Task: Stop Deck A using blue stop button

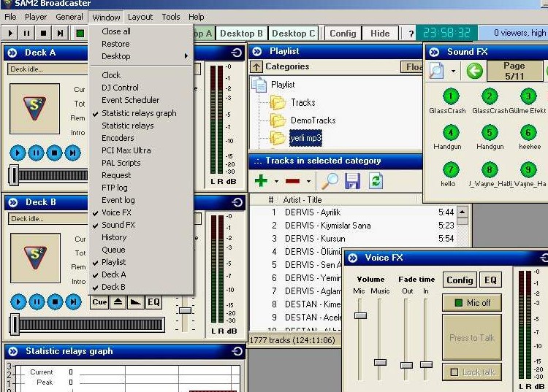Action: 54,153
